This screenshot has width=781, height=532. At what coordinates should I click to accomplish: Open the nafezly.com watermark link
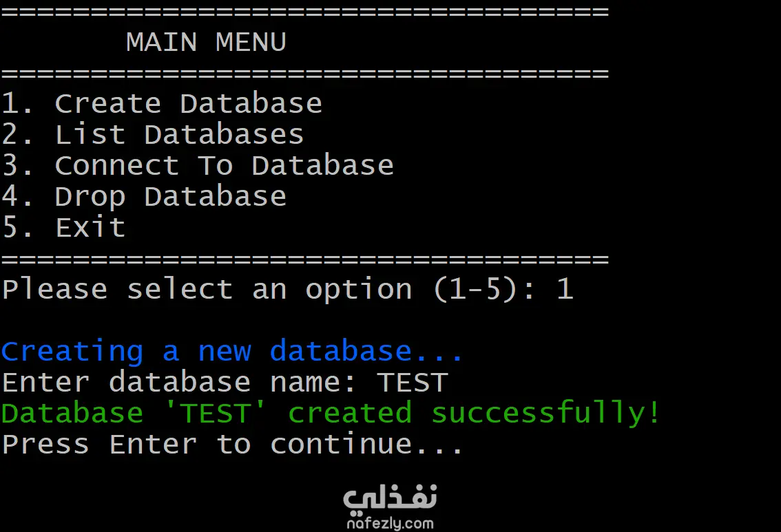point(390,524)
